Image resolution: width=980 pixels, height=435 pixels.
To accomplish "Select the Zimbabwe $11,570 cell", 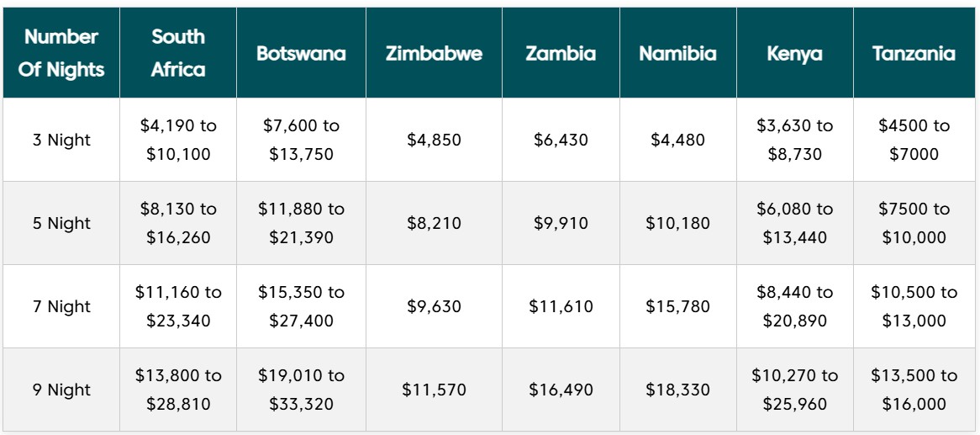I will click(x=434, y=390).
